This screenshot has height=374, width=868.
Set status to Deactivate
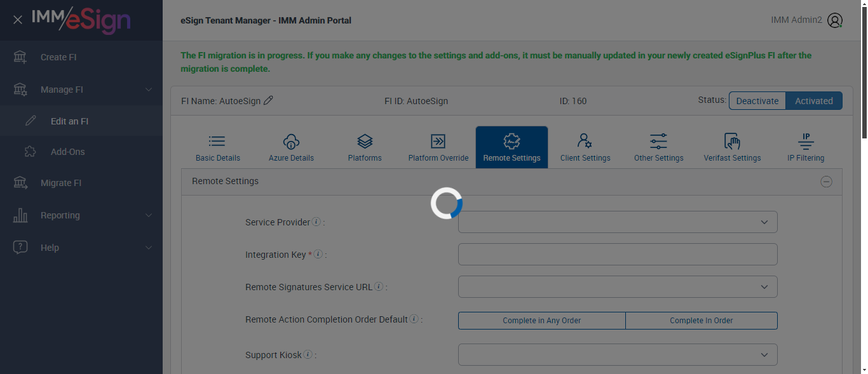pyautogui.click(x=757, y=101)
